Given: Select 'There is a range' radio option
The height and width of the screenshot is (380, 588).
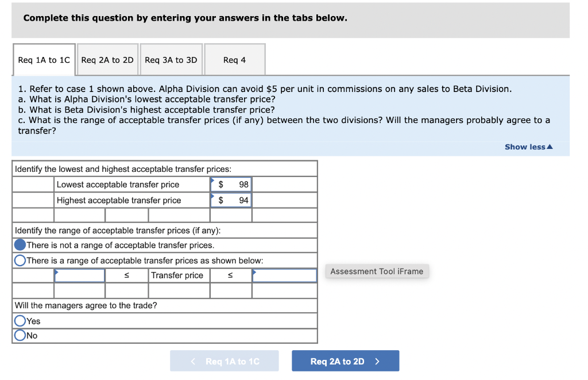Looking at the screenshot, I should point(20,260).
